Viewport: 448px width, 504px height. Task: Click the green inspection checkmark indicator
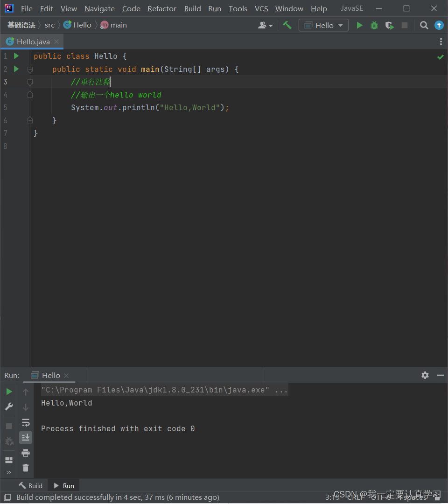point(440,57)
